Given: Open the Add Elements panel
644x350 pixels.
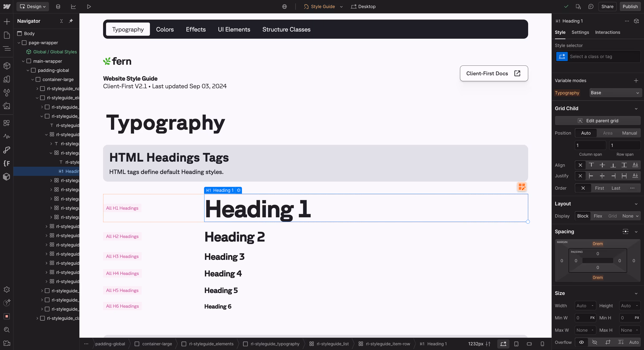Looking at the screenshot, I should (7, 21).
